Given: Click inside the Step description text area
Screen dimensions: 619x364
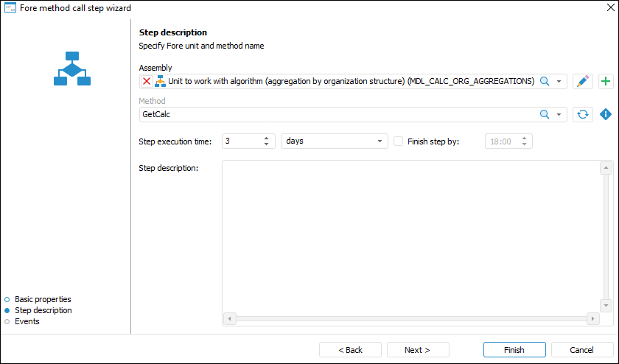Looking at the screenshot, I should point(411,236).
